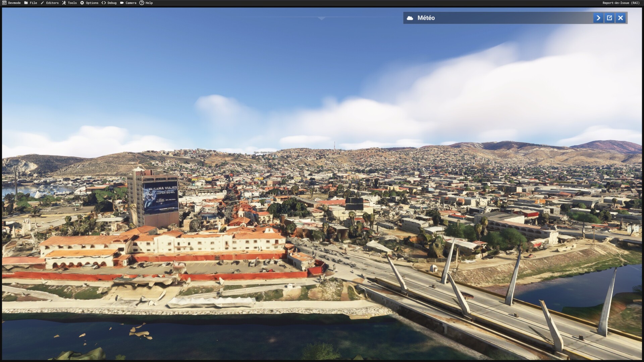This screenshot has width=644, height=362.
Task: Open the Editors menu label
Action: tap(52, 3)
